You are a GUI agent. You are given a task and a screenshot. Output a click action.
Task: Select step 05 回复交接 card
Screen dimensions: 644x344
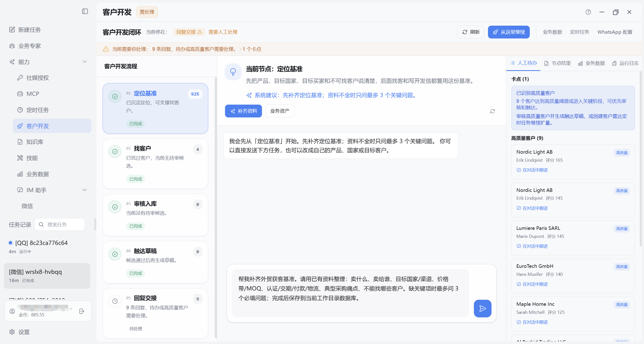[x=155, y=313]
